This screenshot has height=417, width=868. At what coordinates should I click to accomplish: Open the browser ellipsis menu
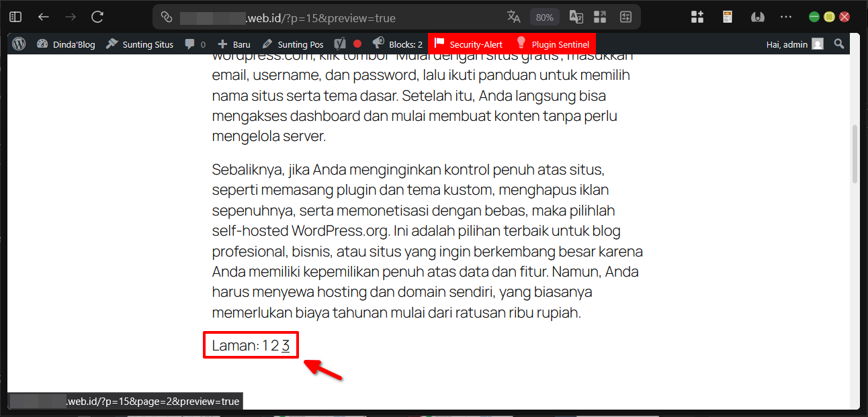[x=786, y=17]
